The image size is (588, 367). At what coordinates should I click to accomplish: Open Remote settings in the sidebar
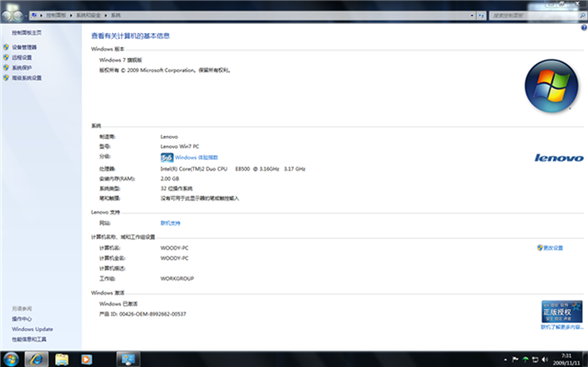[22, 57]
